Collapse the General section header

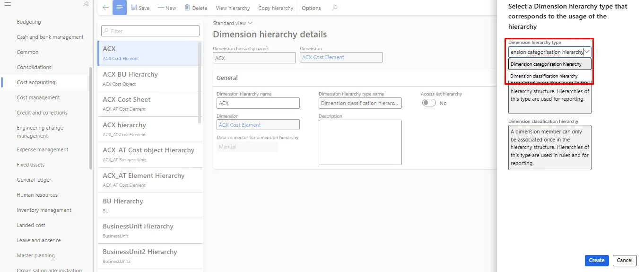[x=355, y=78]
